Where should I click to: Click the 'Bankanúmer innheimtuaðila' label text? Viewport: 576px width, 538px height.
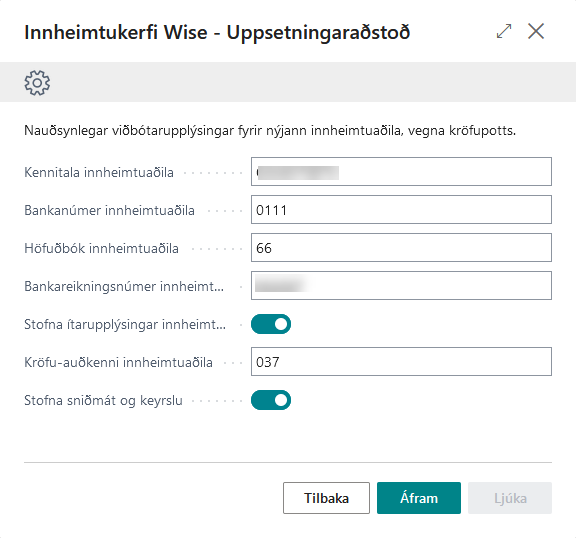pos(109,210)
